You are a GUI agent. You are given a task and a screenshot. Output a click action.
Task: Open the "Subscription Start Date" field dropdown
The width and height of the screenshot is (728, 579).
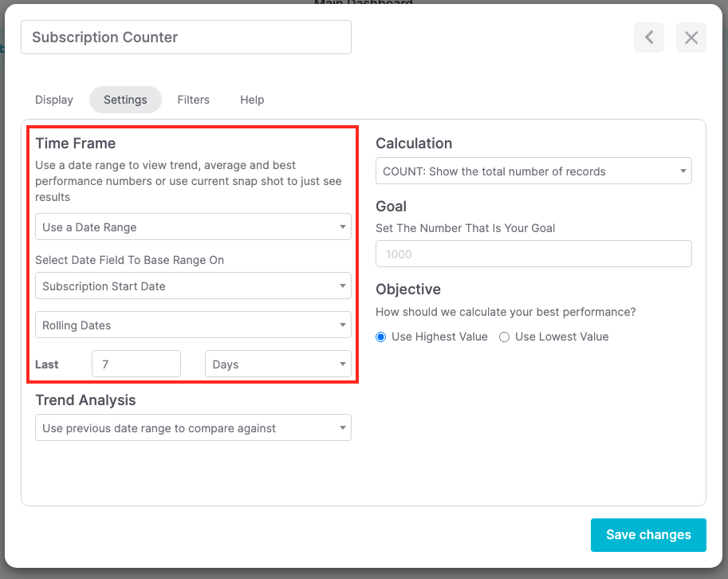(x=193, y=286)
